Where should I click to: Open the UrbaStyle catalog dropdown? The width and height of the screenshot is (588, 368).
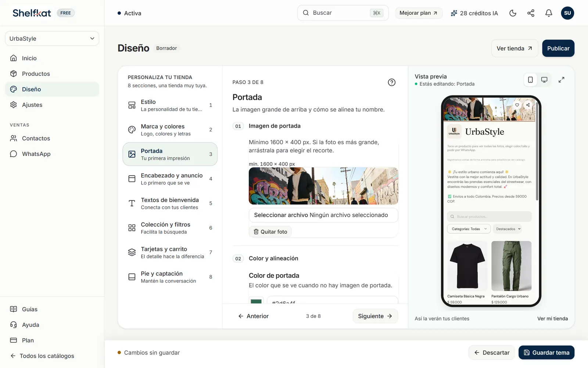point(52,39)
